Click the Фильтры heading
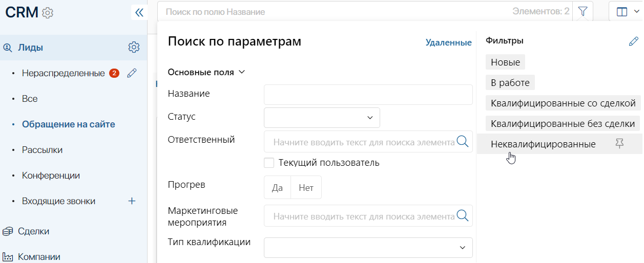Screen dimensions: 644x263 [505, 40]
